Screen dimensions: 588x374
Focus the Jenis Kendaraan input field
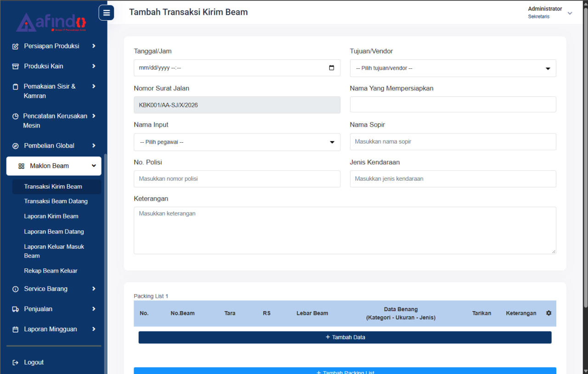pos(453,179)
